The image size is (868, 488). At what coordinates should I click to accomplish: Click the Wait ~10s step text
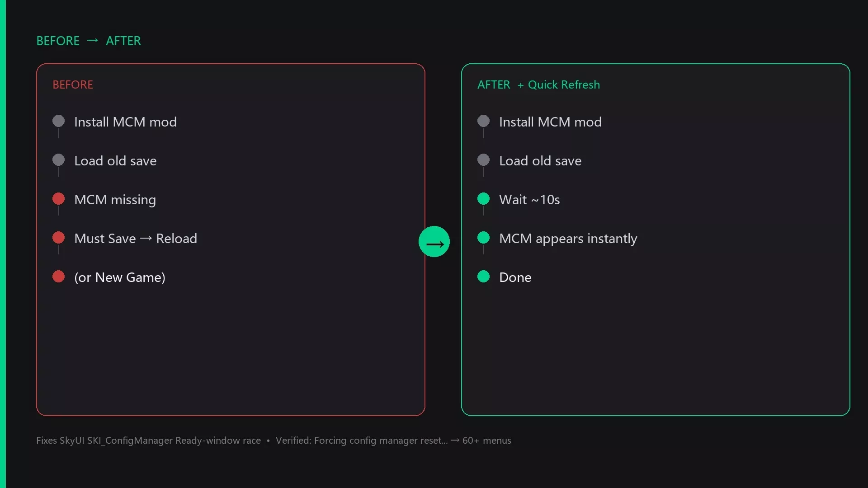tap(529, 200)
